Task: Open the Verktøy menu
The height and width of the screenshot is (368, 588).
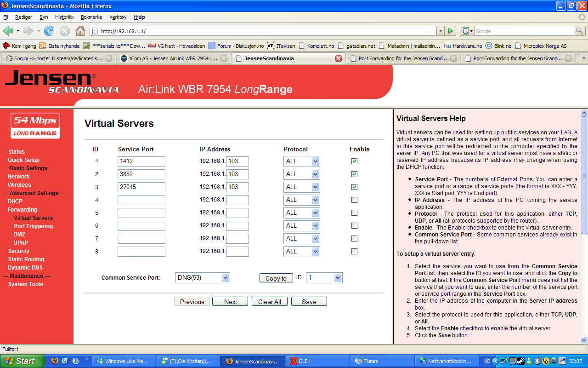Action: [118, 17]
